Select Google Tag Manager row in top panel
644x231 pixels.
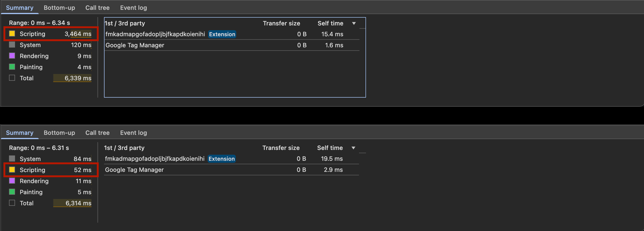coord(232,45)
